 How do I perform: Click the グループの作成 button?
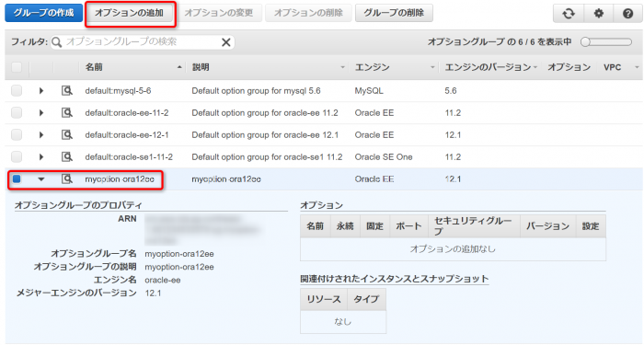click(x=43, y=13)
